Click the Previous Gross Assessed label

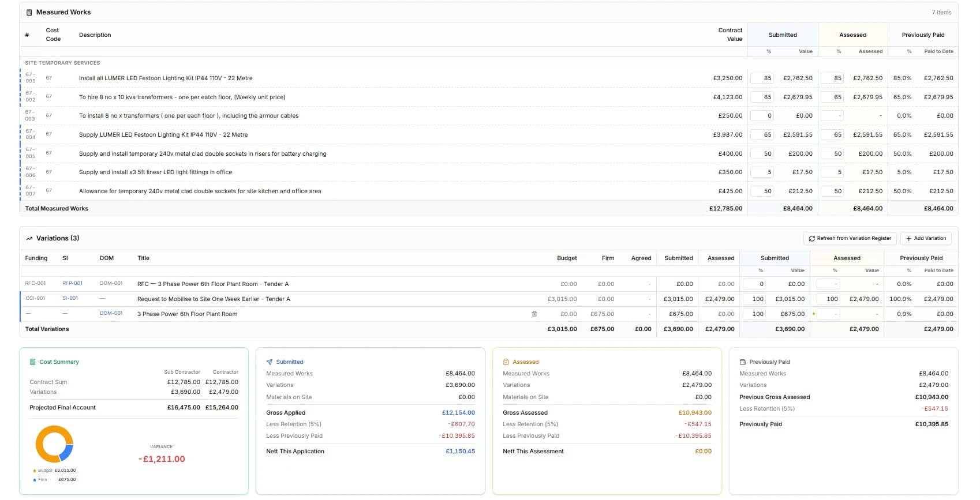(775, 397)
